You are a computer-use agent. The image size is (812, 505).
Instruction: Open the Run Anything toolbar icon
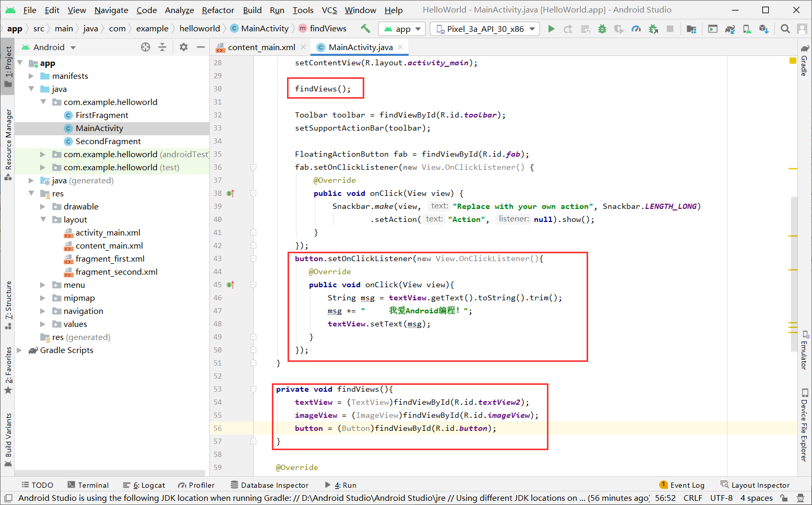713,29
